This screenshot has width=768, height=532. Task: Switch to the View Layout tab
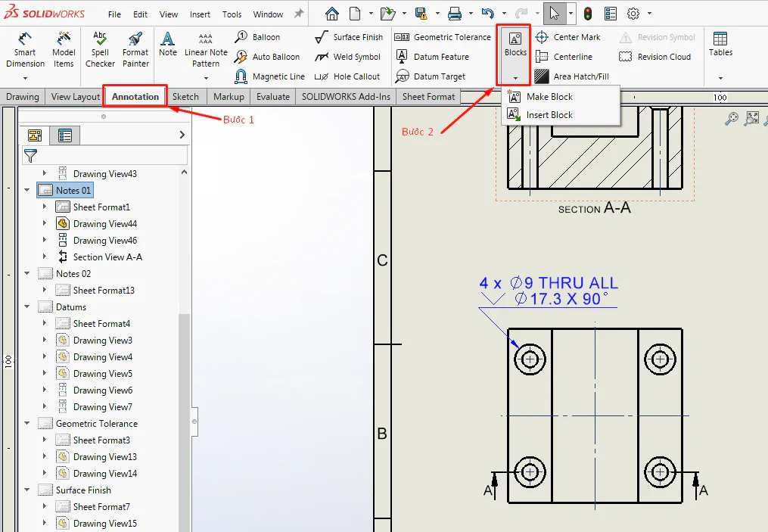pos(76,97)
